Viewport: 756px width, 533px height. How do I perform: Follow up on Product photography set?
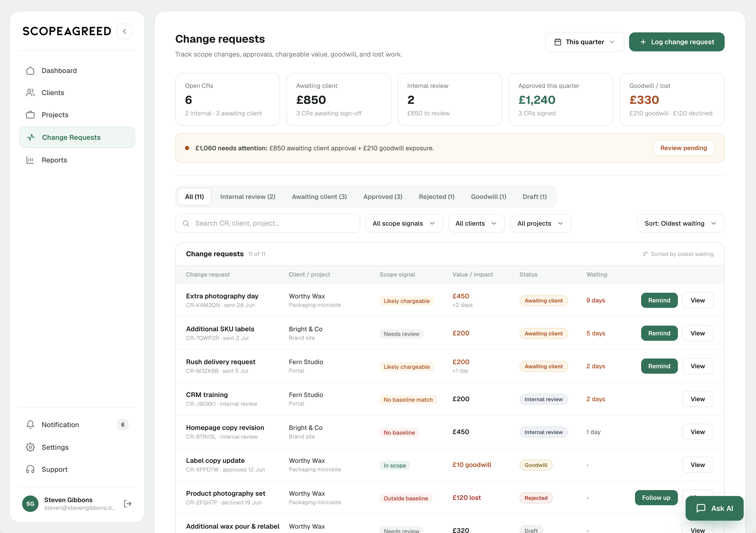pyautogui.click(x=656, y=498)
